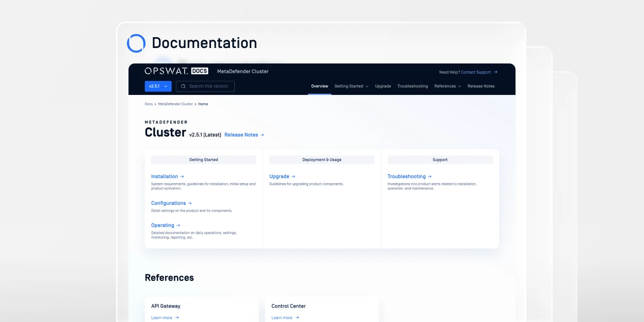
Task: Click Learn more under API Gateway
Action: (x=162, y=318)
